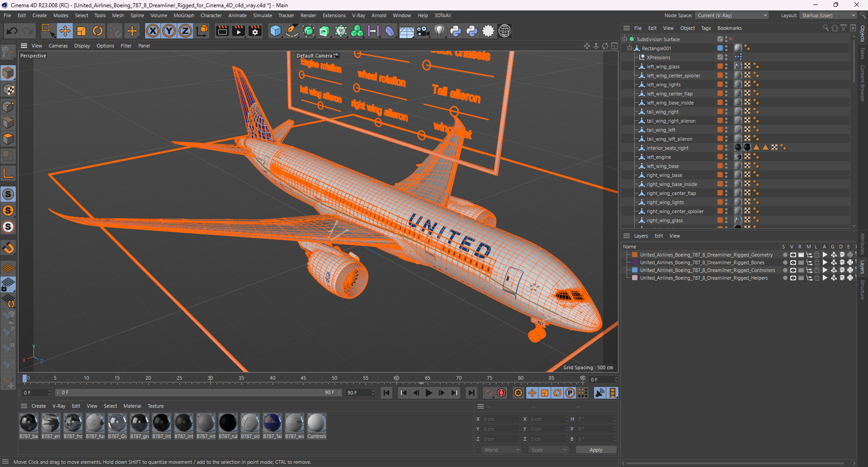This screenshot has height=467, width=868.
Task: Click the Undo arrow icon
Action: point(12,31)
